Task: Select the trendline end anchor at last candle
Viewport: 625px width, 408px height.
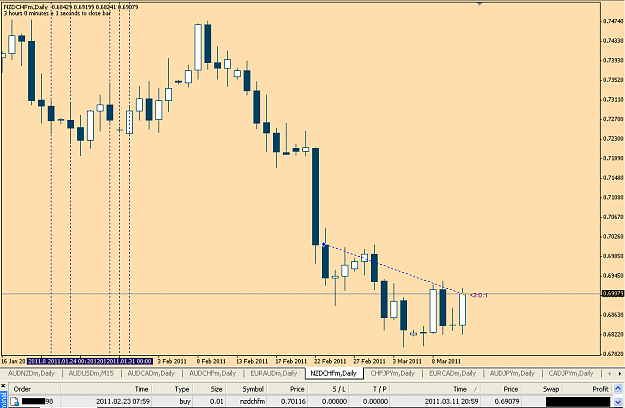Action: click(x=463, y=294)
